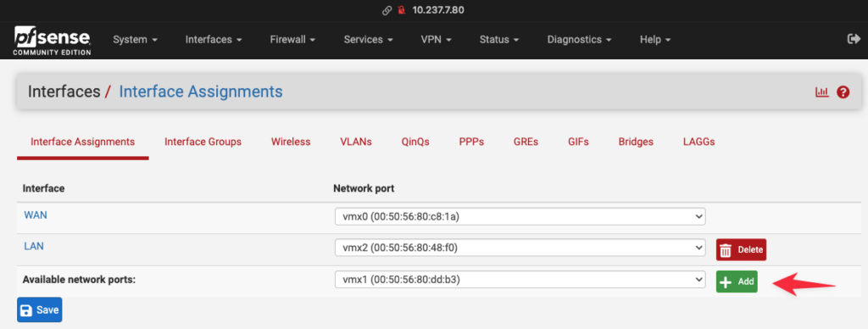Save the interface assignments
Viewport: 868px width, 329px height.
click(39, 310)
